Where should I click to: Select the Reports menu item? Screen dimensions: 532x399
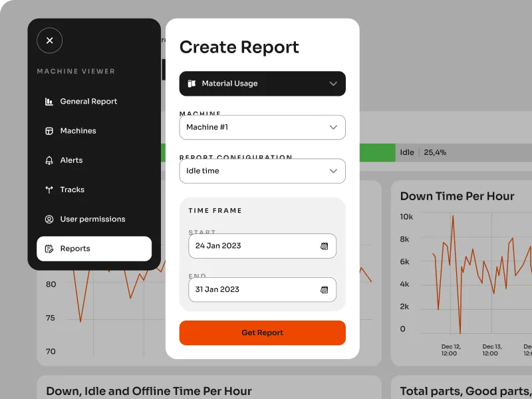[94, 249]
